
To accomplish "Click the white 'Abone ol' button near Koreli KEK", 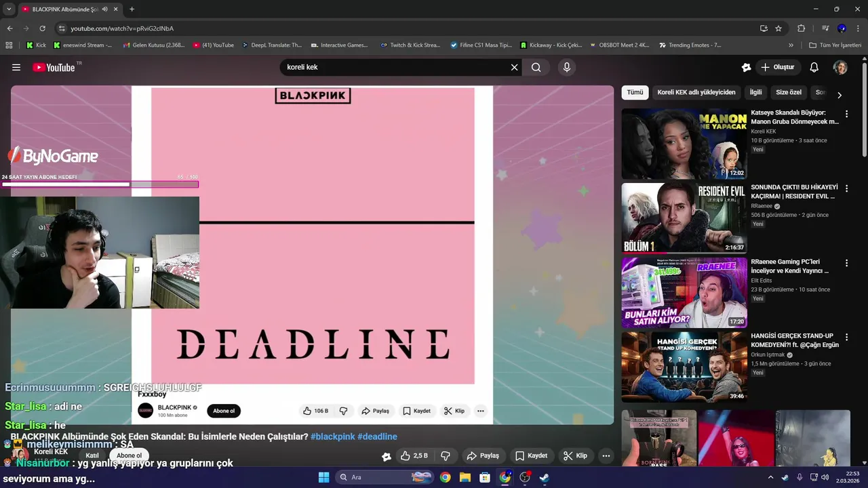I will point(129,455).
